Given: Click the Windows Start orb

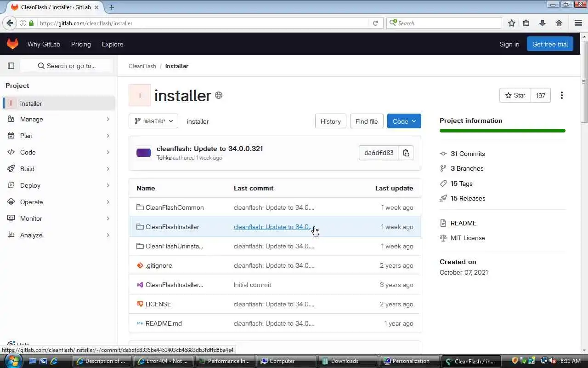Looking at the screenshot, I should [x=12, y=361].
